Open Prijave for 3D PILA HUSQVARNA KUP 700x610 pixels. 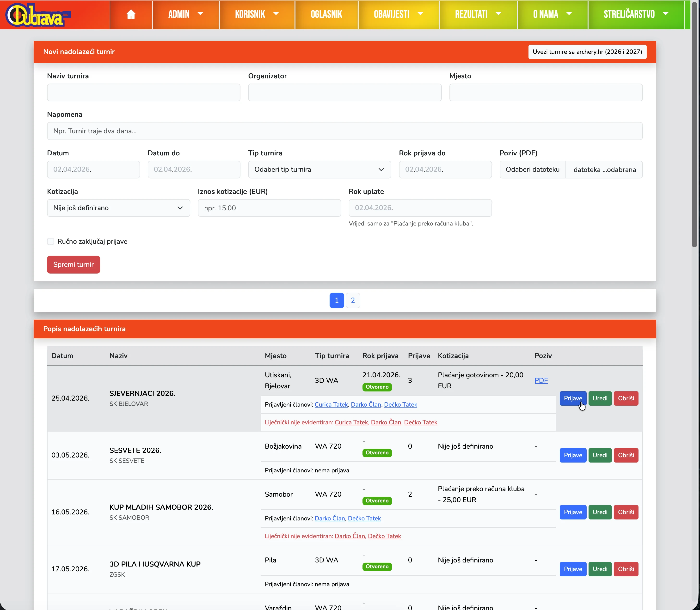point(573,569)
